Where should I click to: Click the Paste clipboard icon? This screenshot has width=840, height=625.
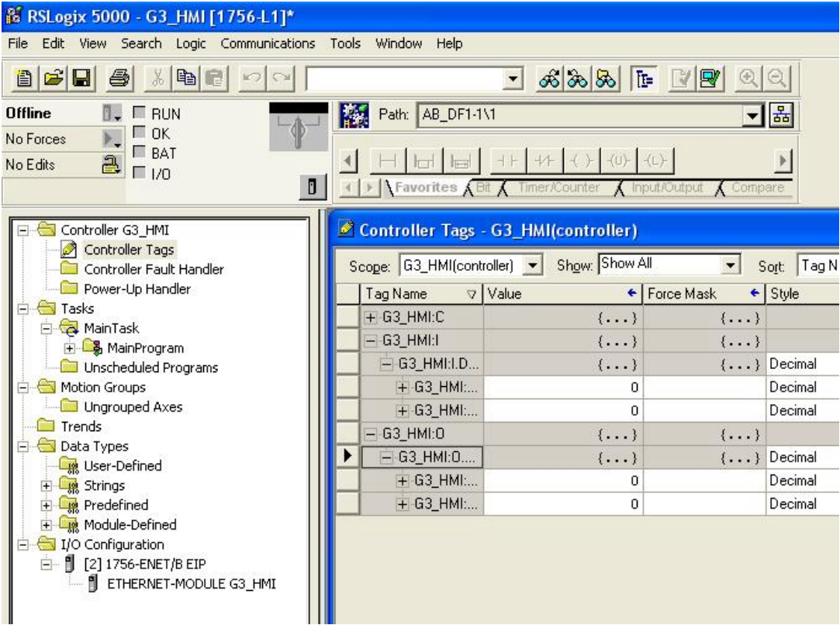click(x=214, y=79)
